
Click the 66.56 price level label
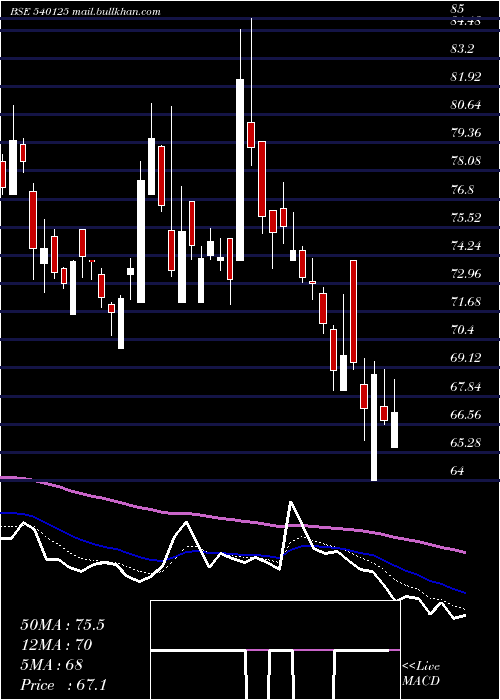pyautogui.click(x=467, y=415)
